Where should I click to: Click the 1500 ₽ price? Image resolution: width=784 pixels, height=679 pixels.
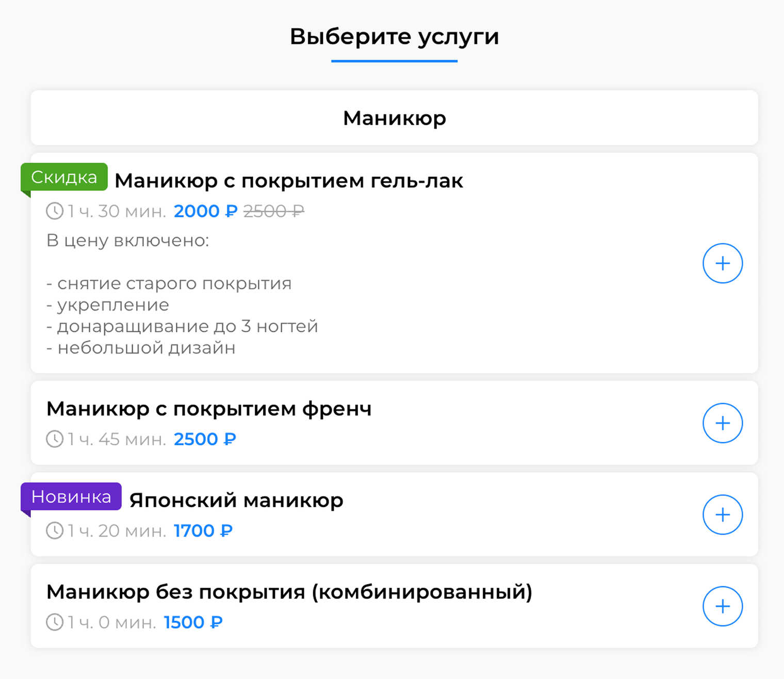193,622
